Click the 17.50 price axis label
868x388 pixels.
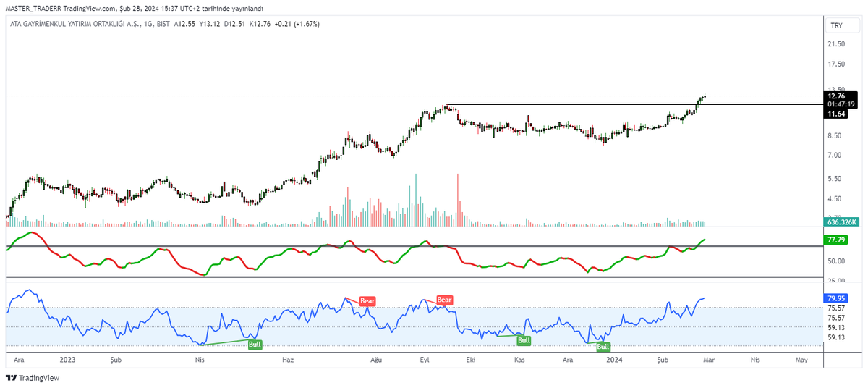coord(836,64)
